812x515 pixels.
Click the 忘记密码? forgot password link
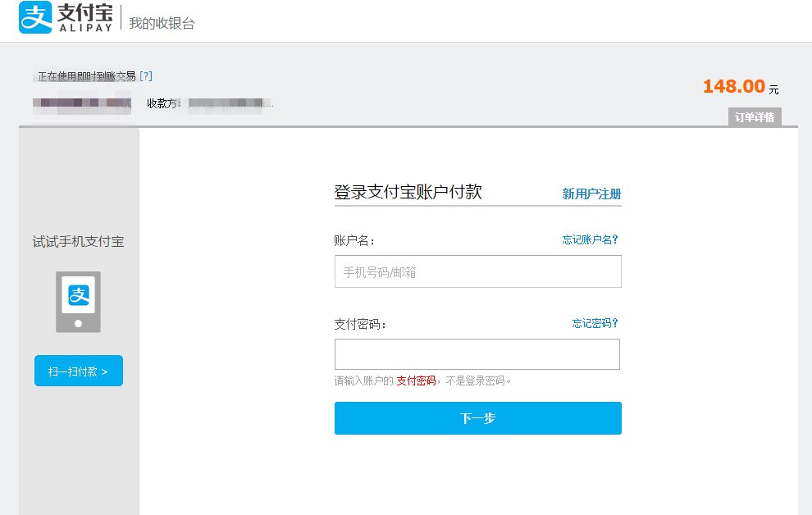595,323
